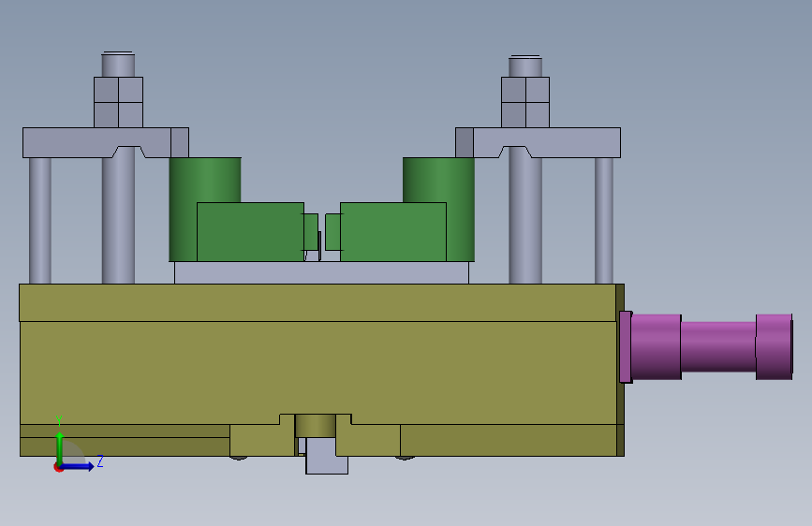Viewport: 812px width, 526px height.
Task: Select the thin support pin at far left
Action: [x=40, y=221]
